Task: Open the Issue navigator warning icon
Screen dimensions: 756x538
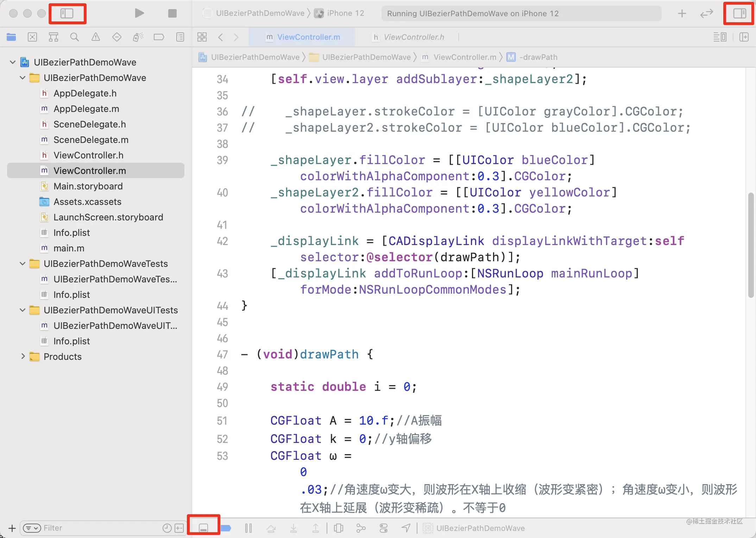Action: [95, 37]
